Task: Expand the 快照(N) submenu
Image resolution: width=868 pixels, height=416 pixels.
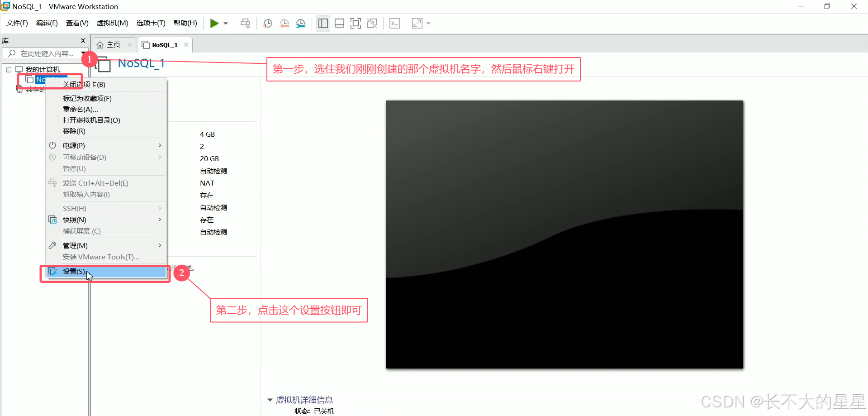Action: point(106,220)
